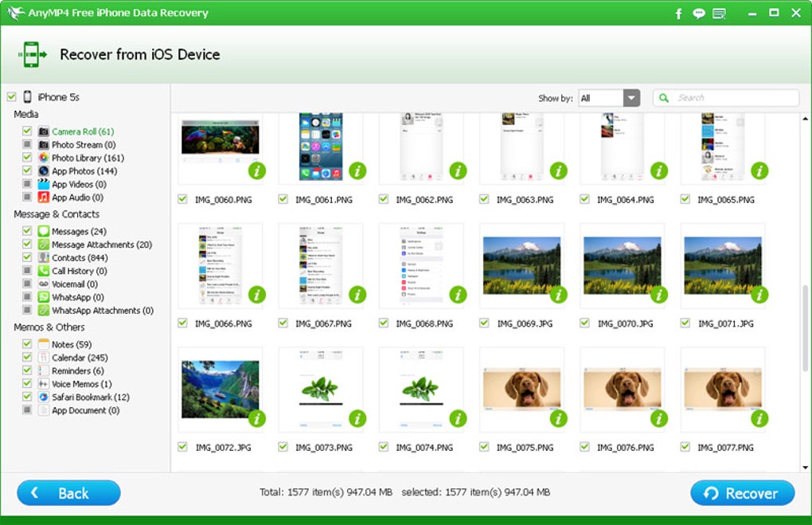Click scrollbar up arrow in photo grid
The image size is (812, 525).
tap(806, 119)
